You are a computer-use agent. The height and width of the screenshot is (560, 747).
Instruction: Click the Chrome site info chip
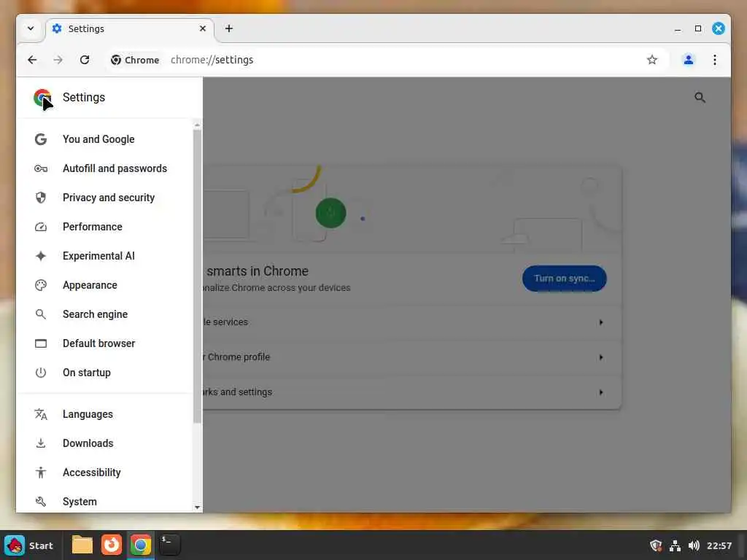click(135, 60)
